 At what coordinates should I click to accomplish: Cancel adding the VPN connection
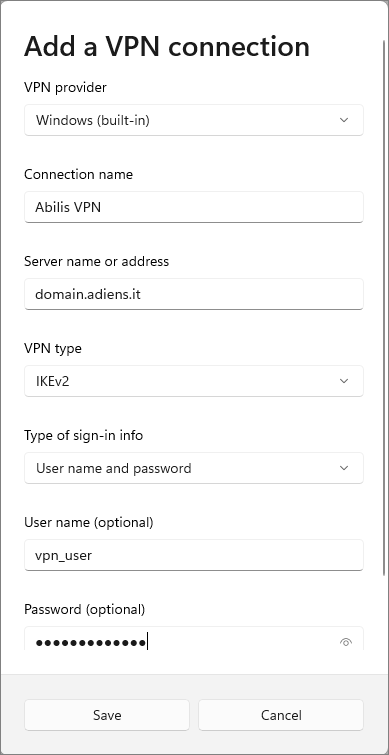tap(281, 715)
